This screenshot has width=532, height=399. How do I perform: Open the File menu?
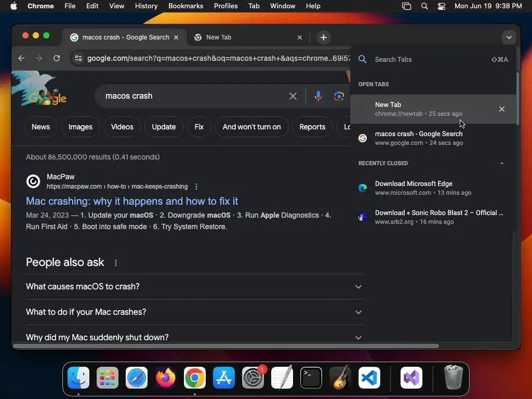pyautogui.click(x=70, y=6)
